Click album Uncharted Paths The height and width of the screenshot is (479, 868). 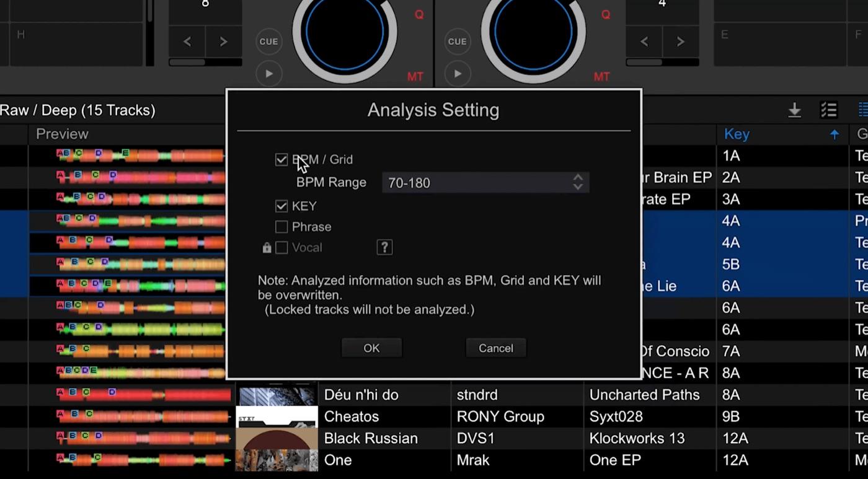pyautogui.click(x=645, y=395)
